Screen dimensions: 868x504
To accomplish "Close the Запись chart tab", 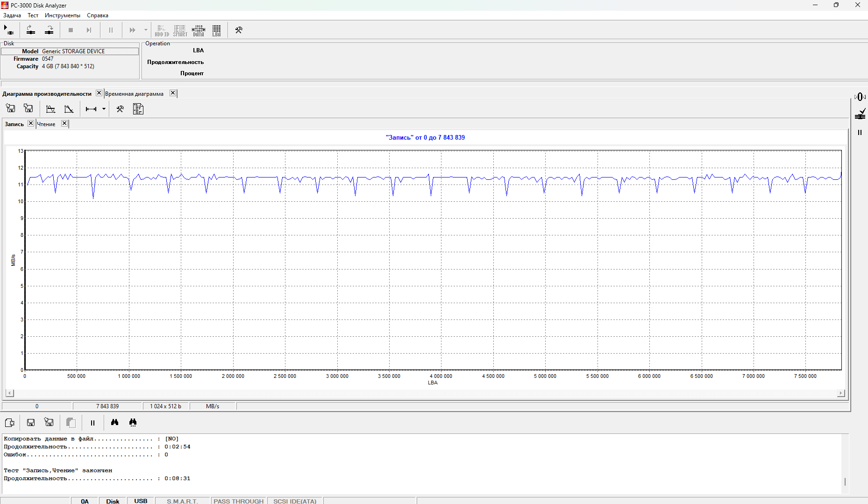I will tap(31, 123).
